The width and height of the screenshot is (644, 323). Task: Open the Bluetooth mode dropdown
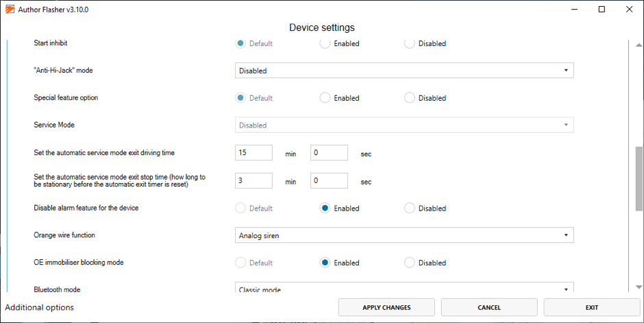(x=404, y=287)
